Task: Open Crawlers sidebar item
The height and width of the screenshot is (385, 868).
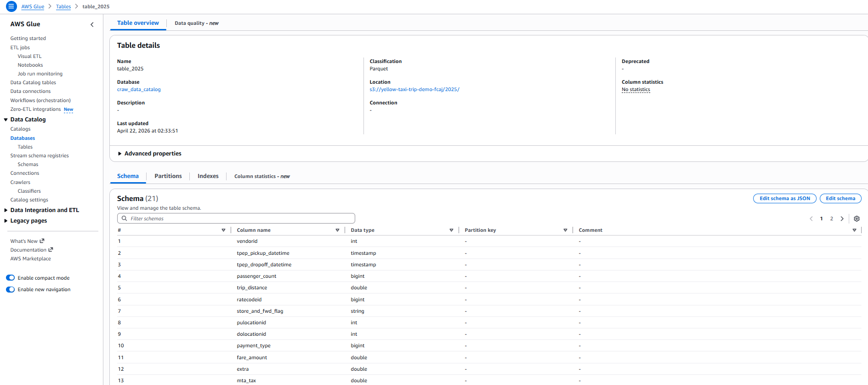Action: 20,182
